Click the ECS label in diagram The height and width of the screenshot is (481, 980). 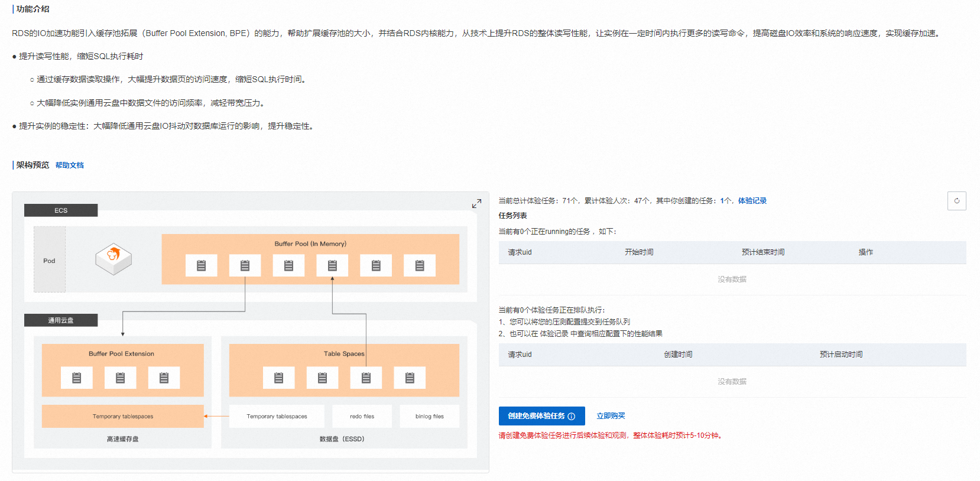pos(61,210)
